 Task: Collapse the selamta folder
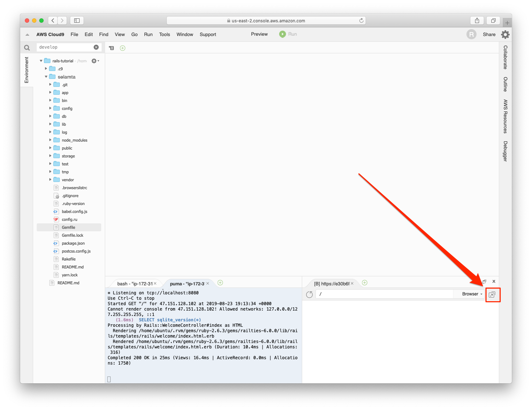pos(46,77)
